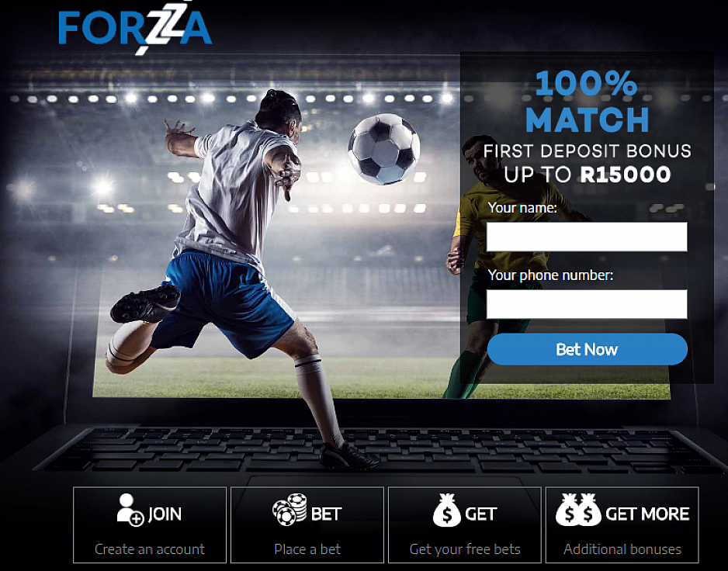Click the BET heading label
Image resolution: width=728 pixels, height=571 pixels.
[x=326, y=514]
